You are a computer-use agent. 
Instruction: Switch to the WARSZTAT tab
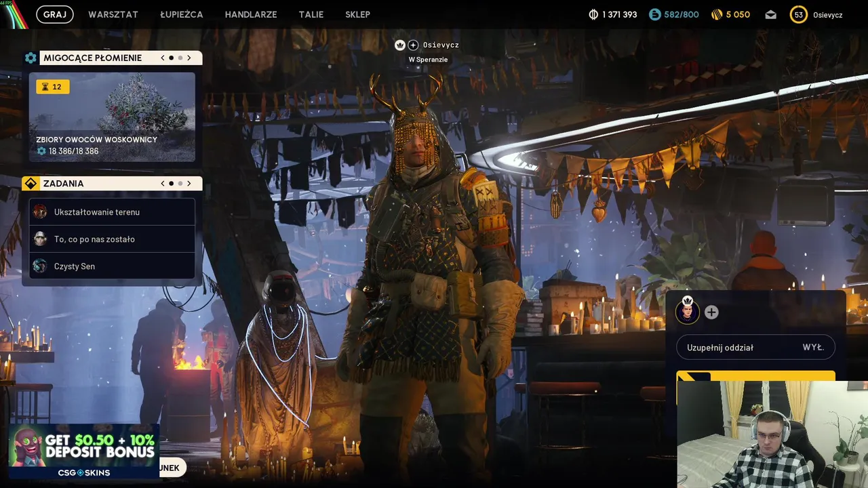click(113, 14)
